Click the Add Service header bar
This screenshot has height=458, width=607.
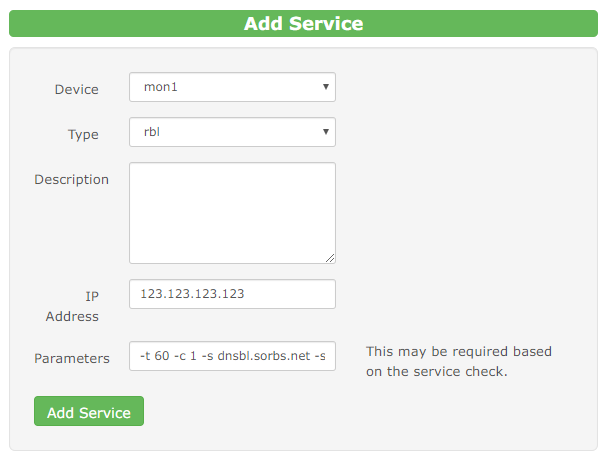303,23
